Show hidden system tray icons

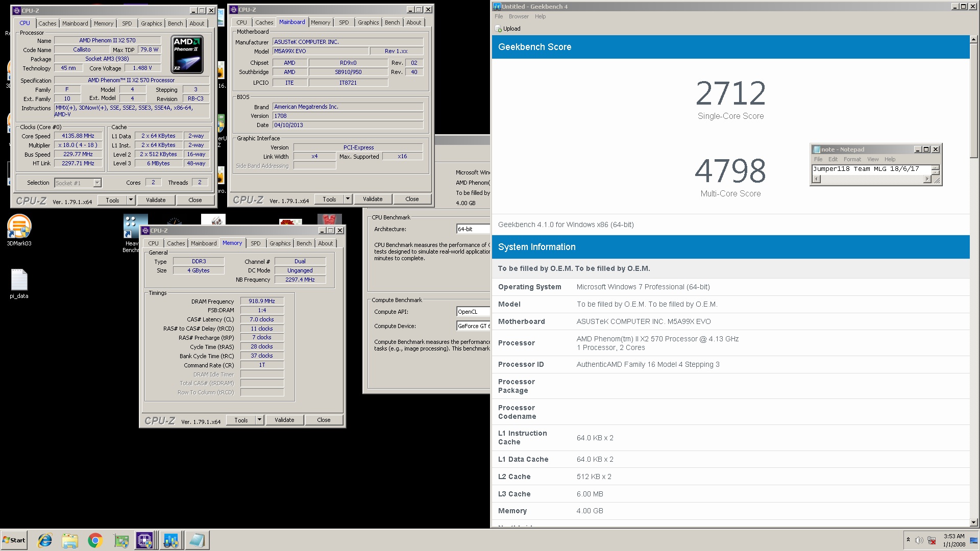(908, 540)
